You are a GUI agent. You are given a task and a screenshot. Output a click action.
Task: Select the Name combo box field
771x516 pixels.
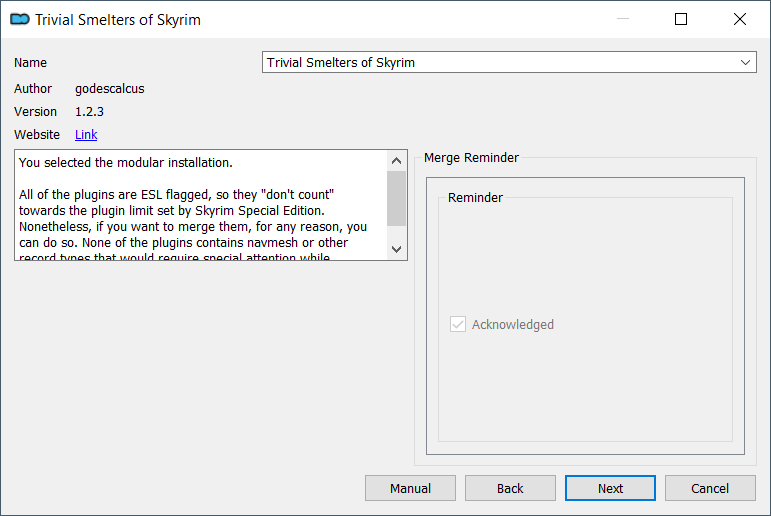point(509,62)
